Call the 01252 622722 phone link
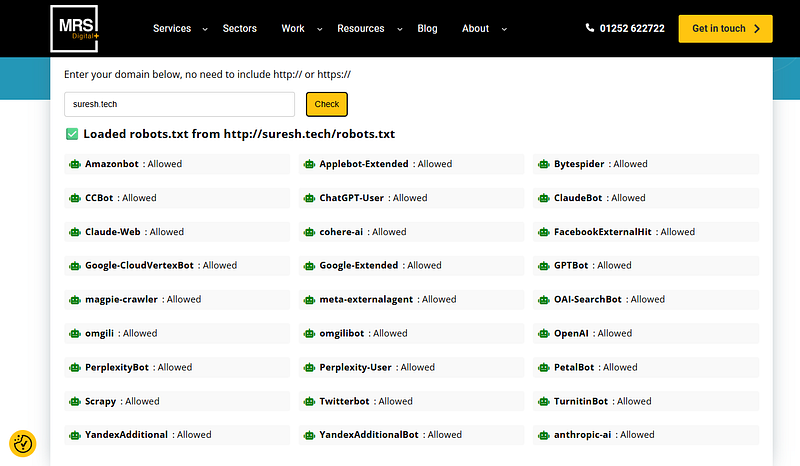800x466 pixels. point(632,29)
